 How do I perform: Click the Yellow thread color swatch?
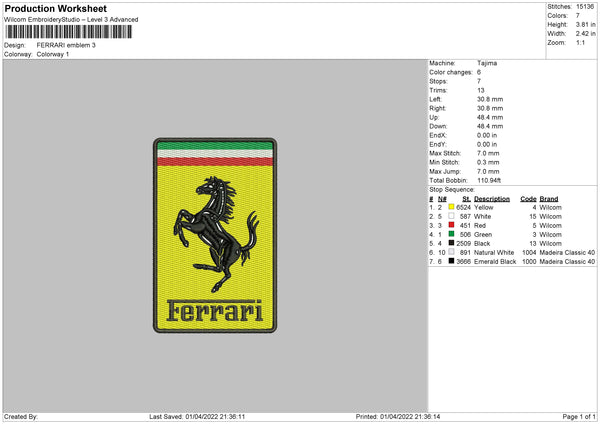tap(451, 207)
